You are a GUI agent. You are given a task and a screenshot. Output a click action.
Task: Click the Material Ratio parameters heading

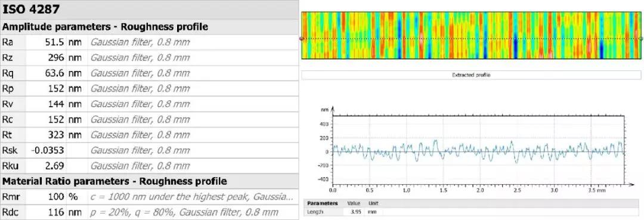point(114,181)
